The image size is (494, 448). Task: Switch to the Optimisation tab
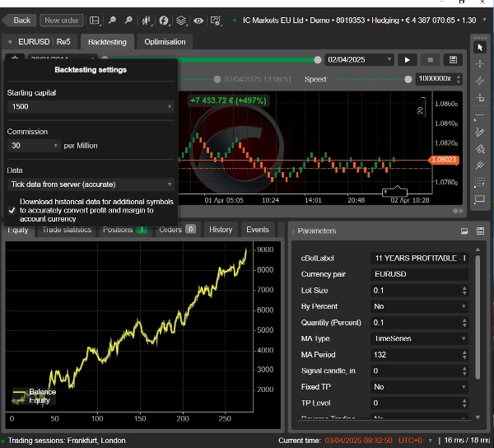tap(165, 42)
